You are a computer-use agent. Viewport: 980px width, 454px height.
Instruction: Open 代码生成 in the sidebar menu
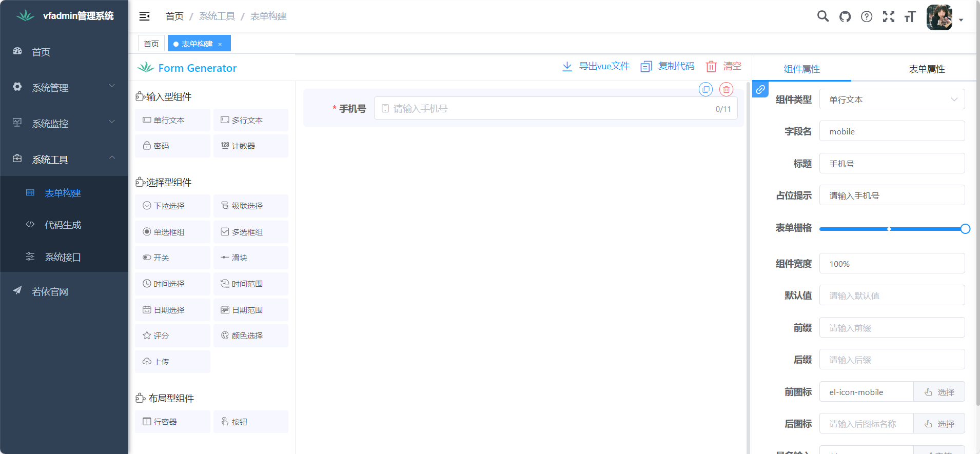pos(63,225)
